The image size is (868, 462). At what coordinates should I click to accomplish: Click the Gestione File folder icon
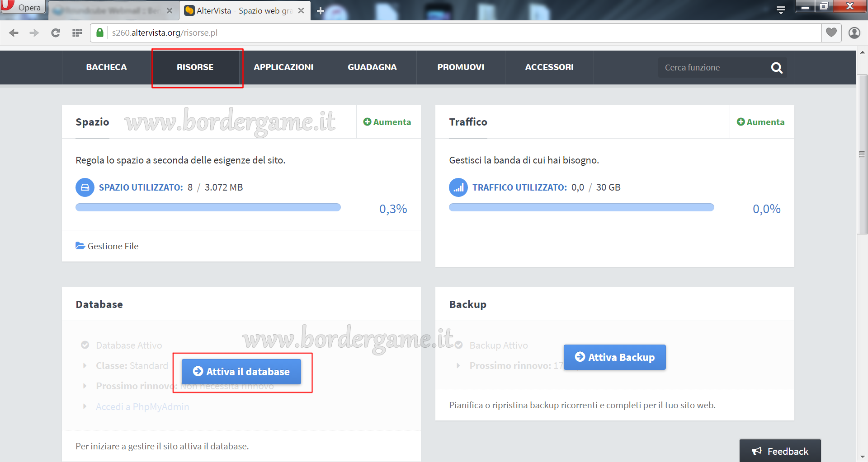coord(80,246)
